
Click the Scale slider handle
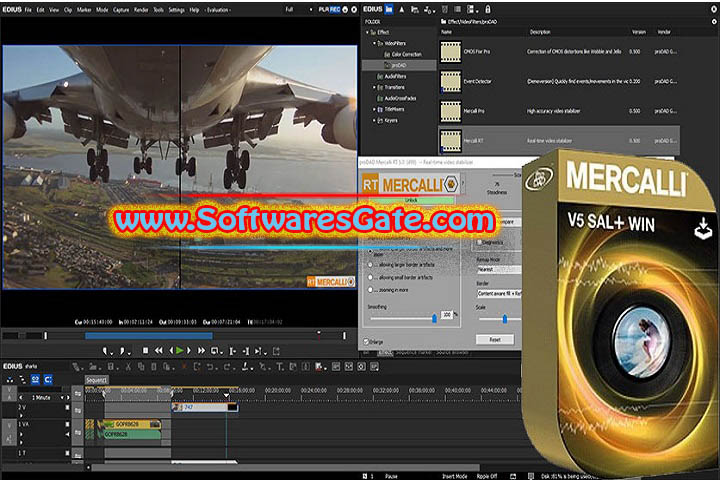point(505,318)
